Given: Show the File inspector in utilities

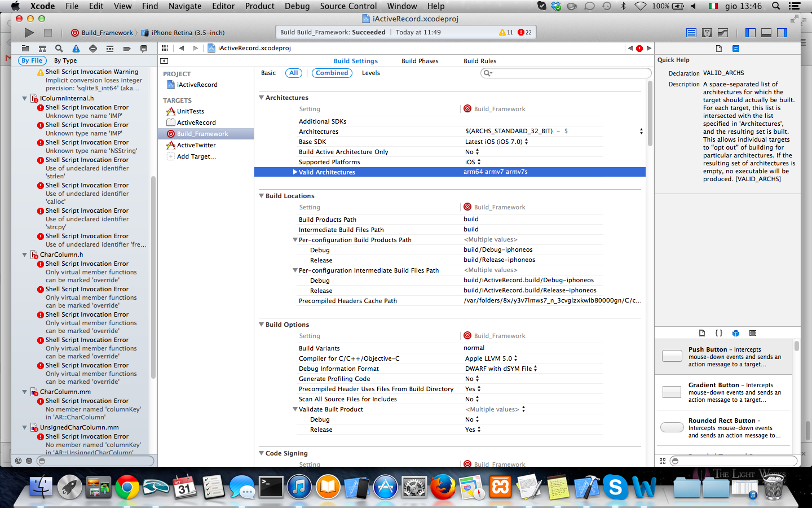Looking at the screenshot, I should click(x=719, y=49).
